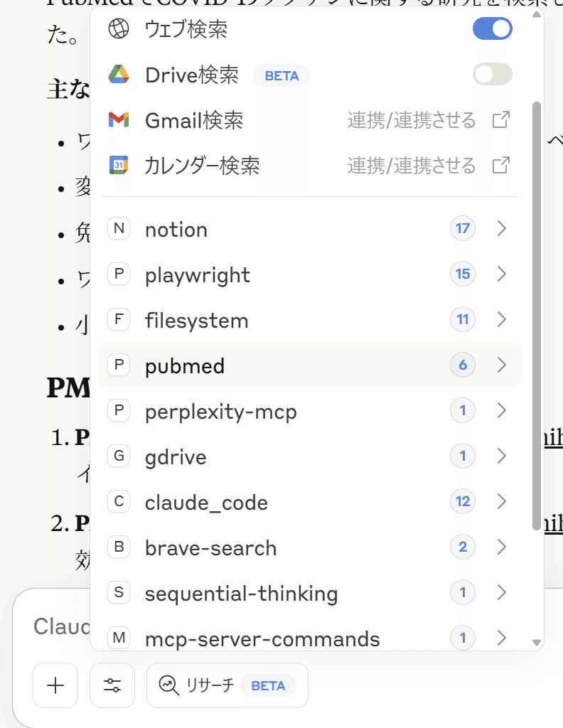Click the filesystem server icon

119,319
